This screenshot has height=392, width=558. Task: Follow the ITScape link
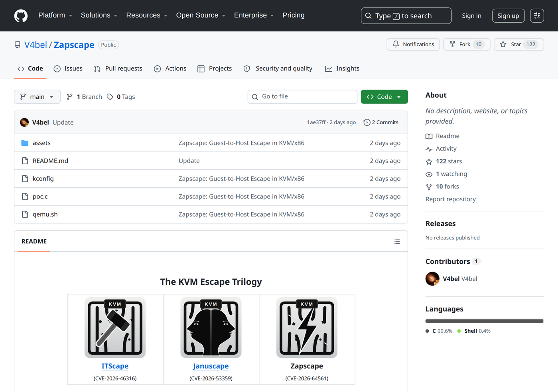(115, 366)
